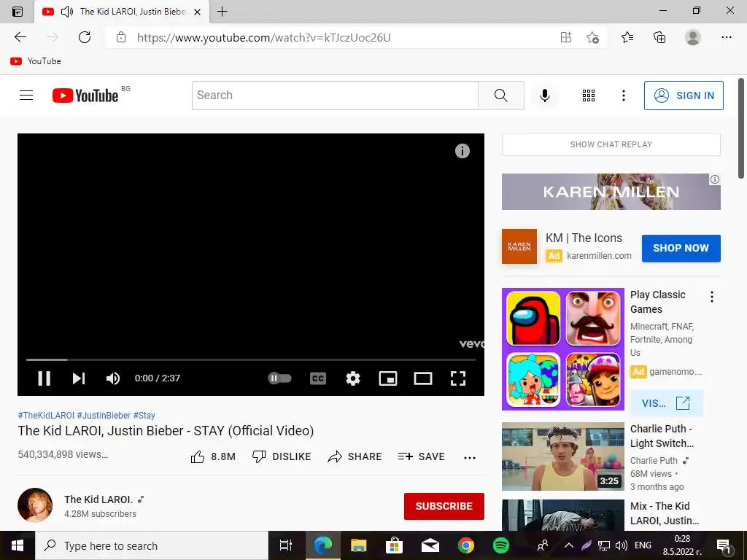The width and height of the screenshot is (747, 560).
Task: Toggle closed captions CC button
Action: coord(318,378)
